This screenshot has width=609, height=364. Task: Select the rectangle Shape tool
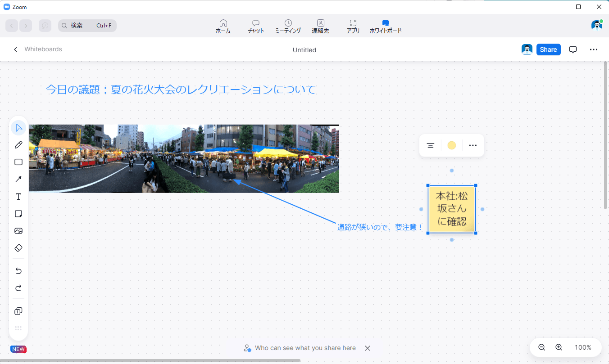click(x=18, y=162)
